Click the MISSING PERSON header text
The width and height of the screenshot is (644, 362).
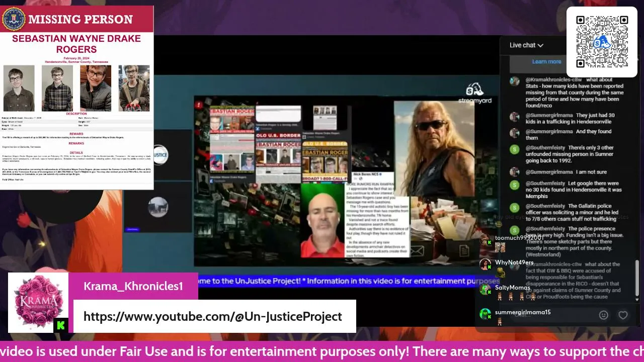80,20
